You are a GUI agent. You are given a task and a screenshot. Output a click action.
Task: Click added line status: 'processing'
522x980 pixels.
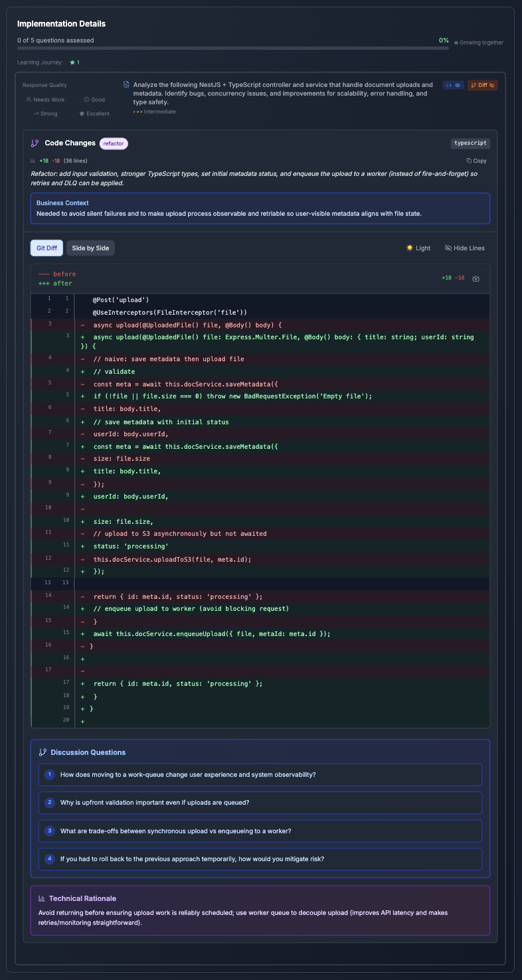pyautogui.click(x=260, y=546)
